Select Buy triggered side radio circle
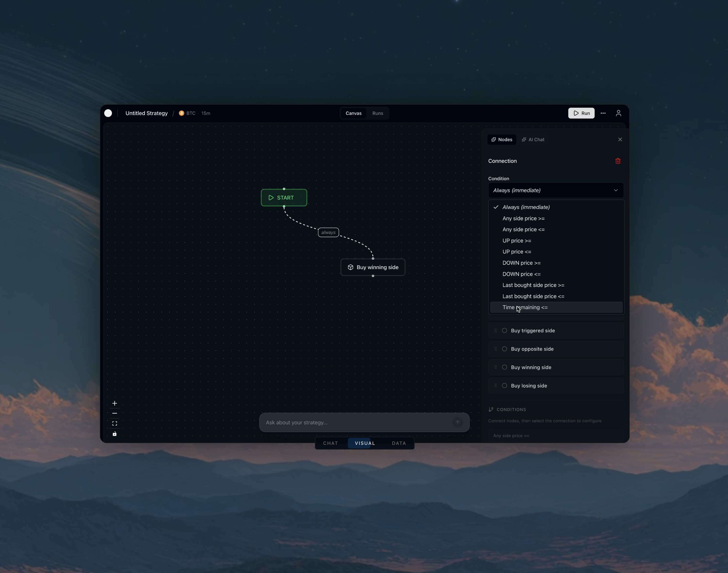The height and width of the screenshot is (573, 728). (x=504, y=330)
